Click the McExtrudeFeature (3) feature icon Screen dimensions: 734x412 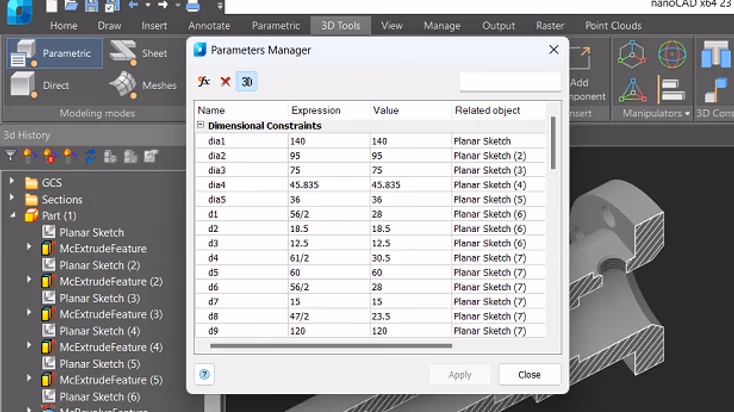[x=48, y=314]
